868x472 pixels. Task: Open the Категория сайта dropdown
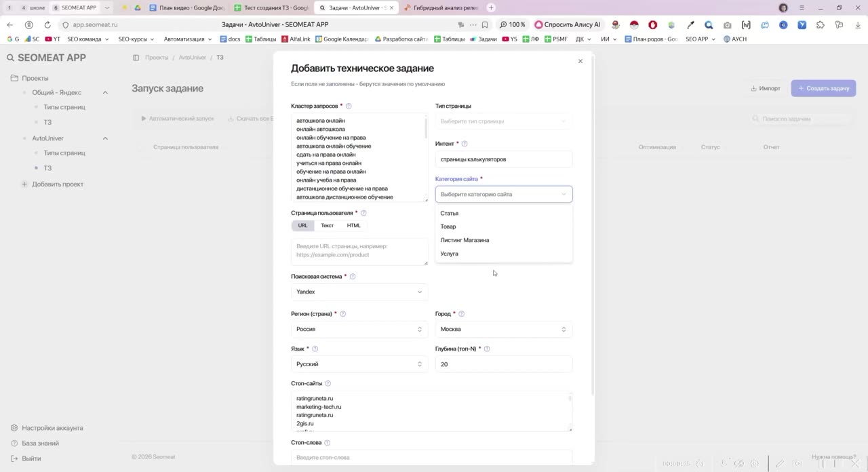tap(504, 194)
